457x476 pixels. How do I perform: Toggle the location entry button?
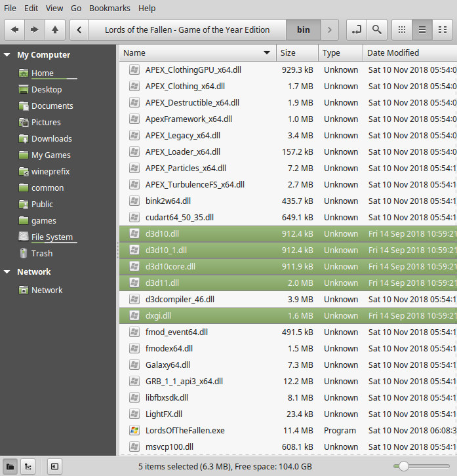(x=357, y=30)
